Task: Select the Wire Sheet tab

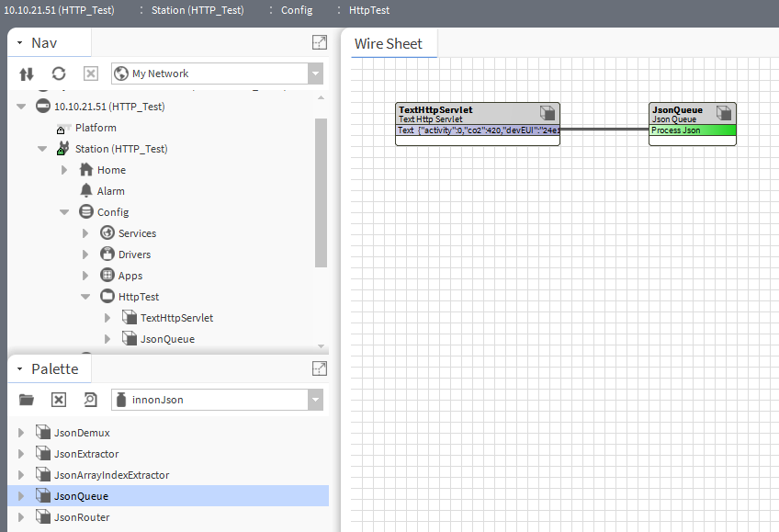Action: pos(388,43)
